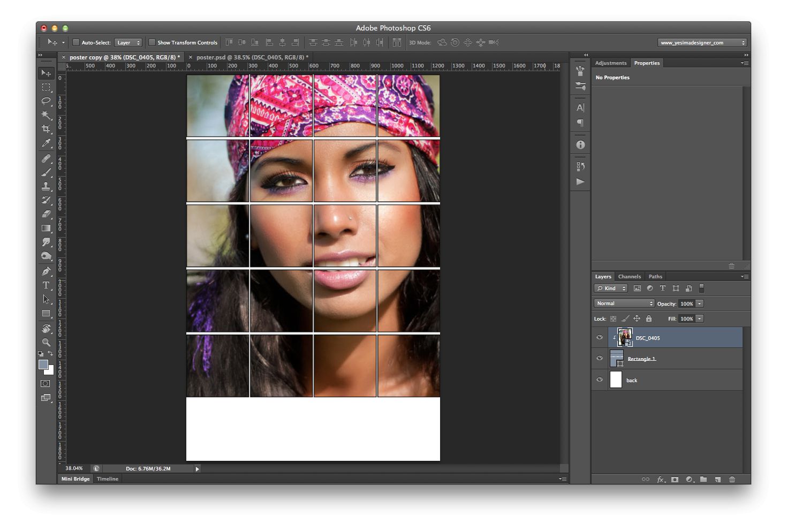The height and width of the screenshot is (532, 787).
Task: Select the Lasso tool
Action: coord(46,101)
